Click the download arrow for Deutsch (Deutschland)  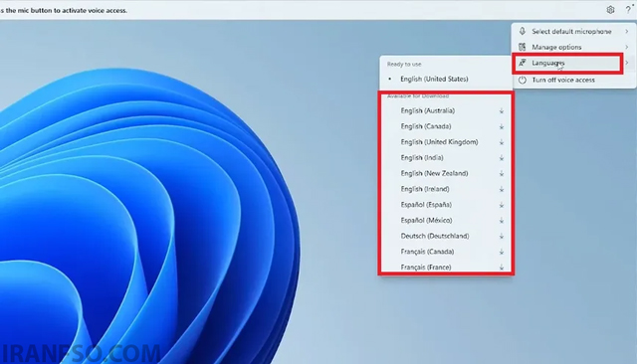click(x=502, y=236)
